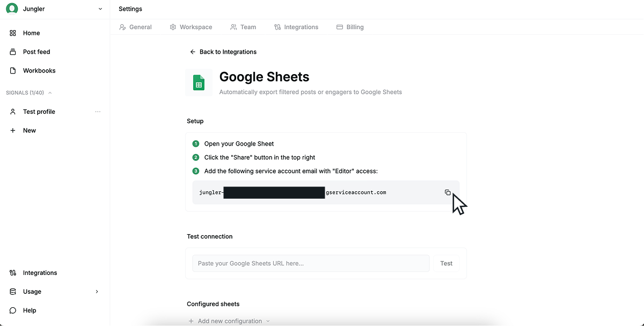Viewport: 644px width, 326px height.
Task: Switch to the General tab
Action: [x=135, y=27]
